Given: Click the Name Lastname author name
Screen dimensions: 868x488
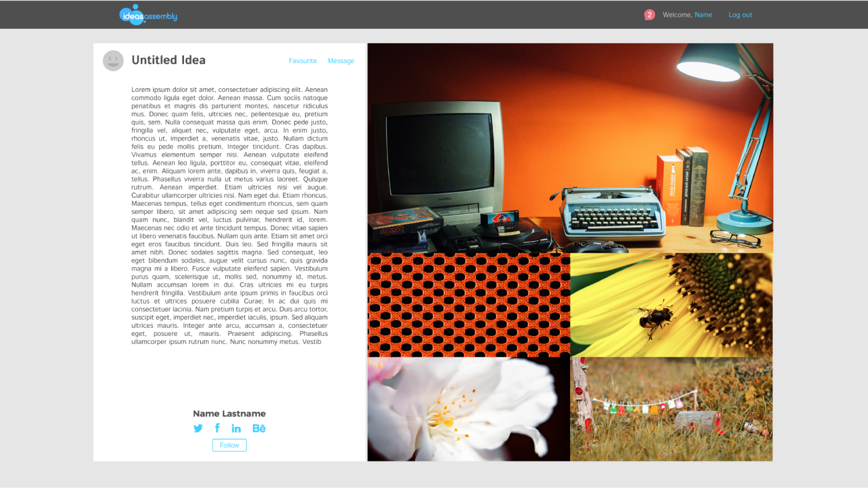Looking at the screenshot, I should tap(229, 413).
